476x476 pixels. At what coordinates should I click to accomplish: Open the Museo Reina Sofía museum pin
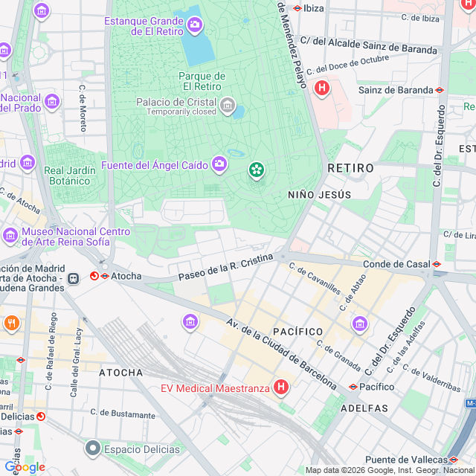10,236
